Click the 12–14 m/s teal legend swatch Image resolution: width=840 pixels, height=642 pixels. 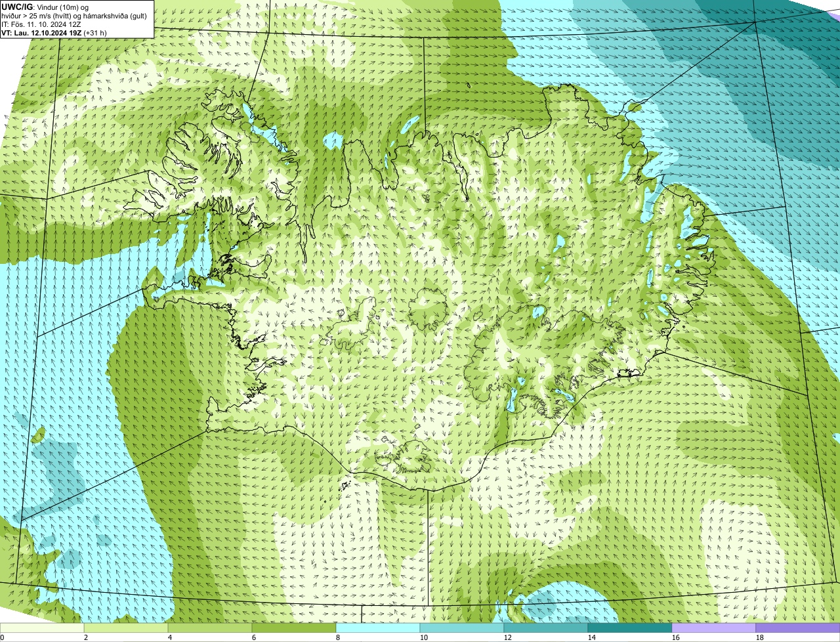[546, 628]
